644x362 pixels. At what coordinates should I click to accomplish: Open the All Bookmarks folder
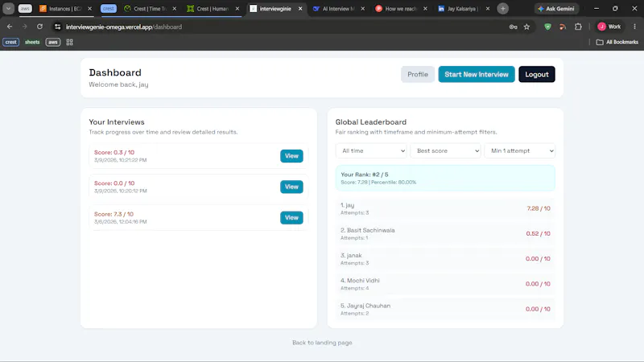click(617, 43)
